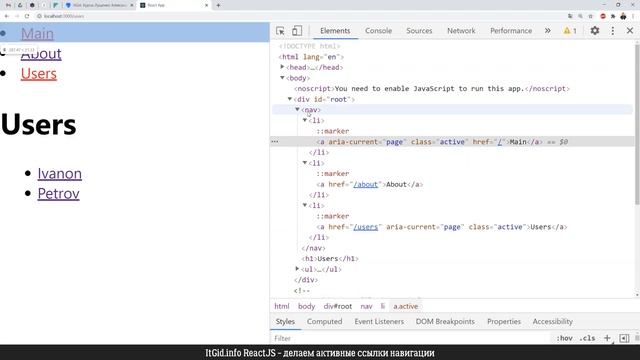Toggle the computed styles sidebar icon
The width and height of the screenshot is (640, 360).
[x=624, y=338]
